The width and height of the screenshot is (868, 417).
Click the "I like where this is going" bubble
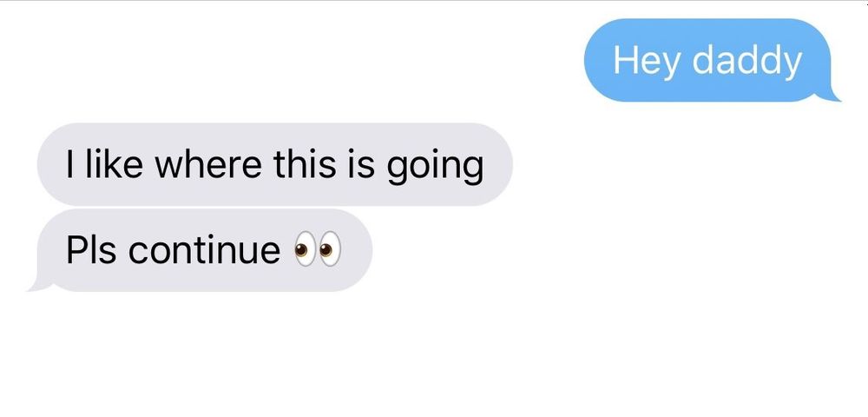(274, 164)
